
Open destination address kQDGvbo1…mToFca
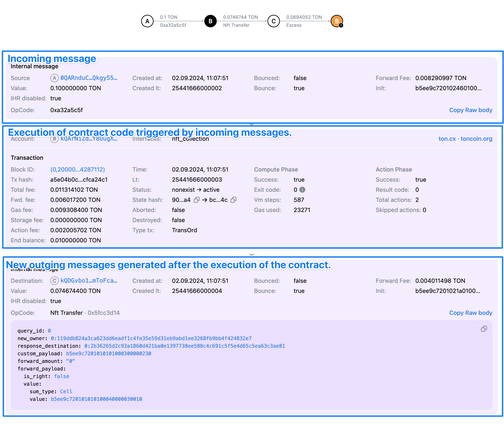[x=89, y=281]
